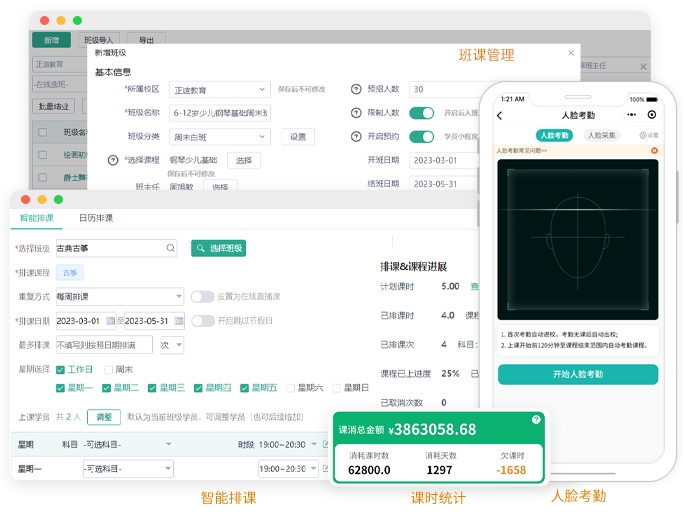
Task: Click help icon next to 开启预约
Action: pyautogui.click(x=356, y=137)
